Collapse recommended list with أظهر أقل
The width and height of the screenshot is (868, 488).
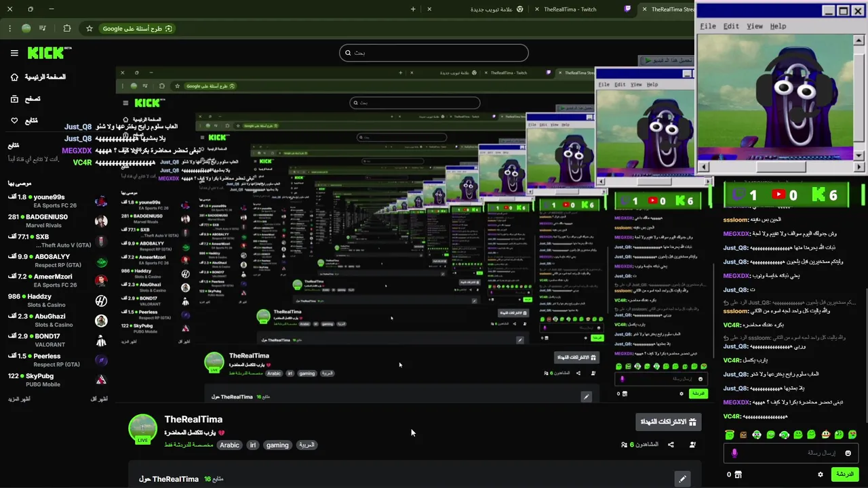pos(99,399)
